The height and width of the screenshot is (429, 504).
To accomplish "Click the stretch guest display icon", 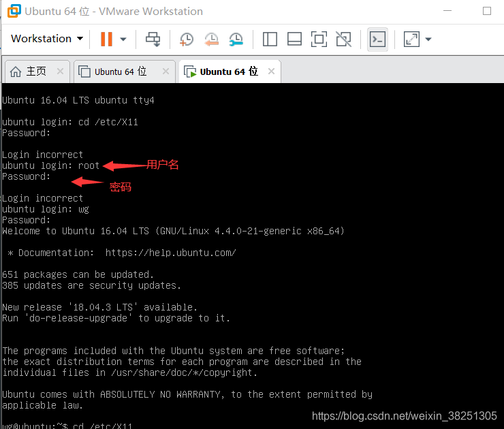I will click(x=412, y=39).
